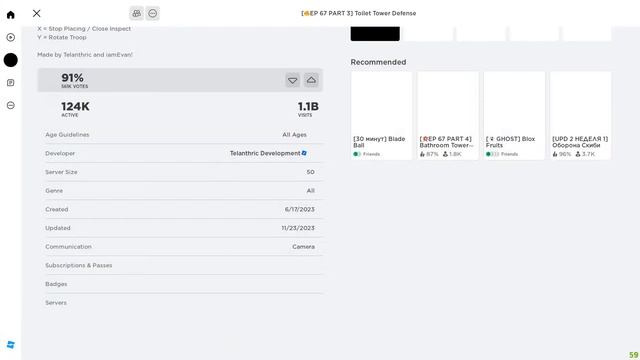Expand the Servers section
Viewport: 640px width, 360px height.
(184, 303)
